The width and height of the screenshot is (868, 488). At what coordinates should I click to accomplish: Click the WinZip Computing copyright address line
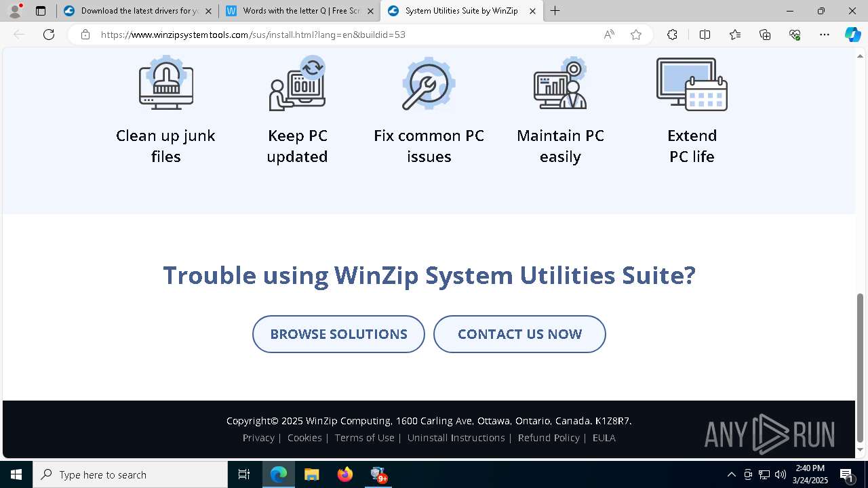429,421
